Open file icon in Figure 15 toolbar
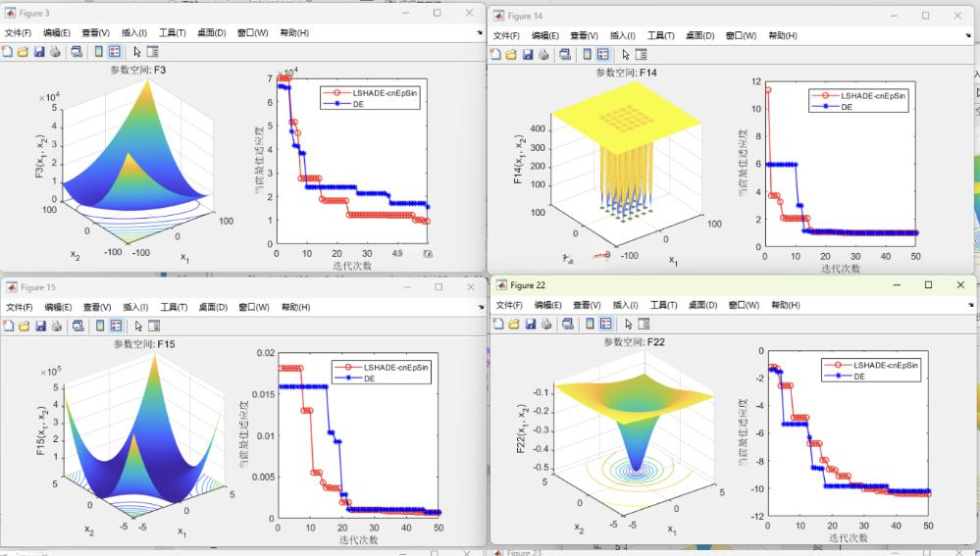980x556 pixels. (x=24, y=326)
